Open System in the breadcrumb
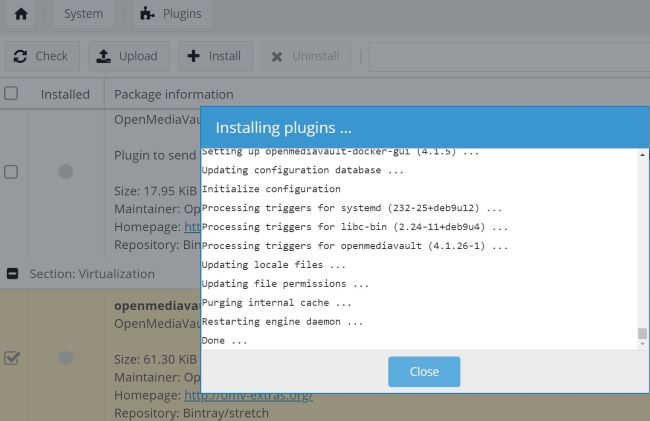Viewport: 650px width, 421px height. click(x=83, y=14)
